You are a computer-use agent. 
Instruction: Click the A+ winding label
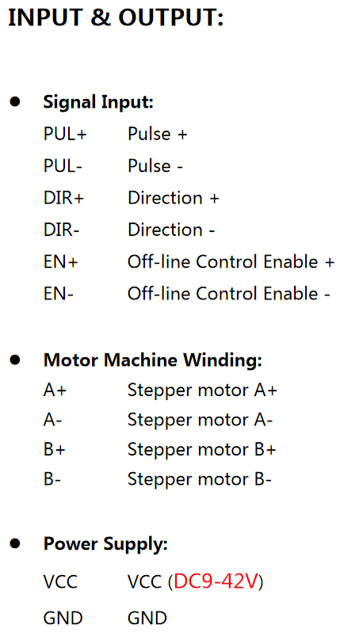click(55, 391)
